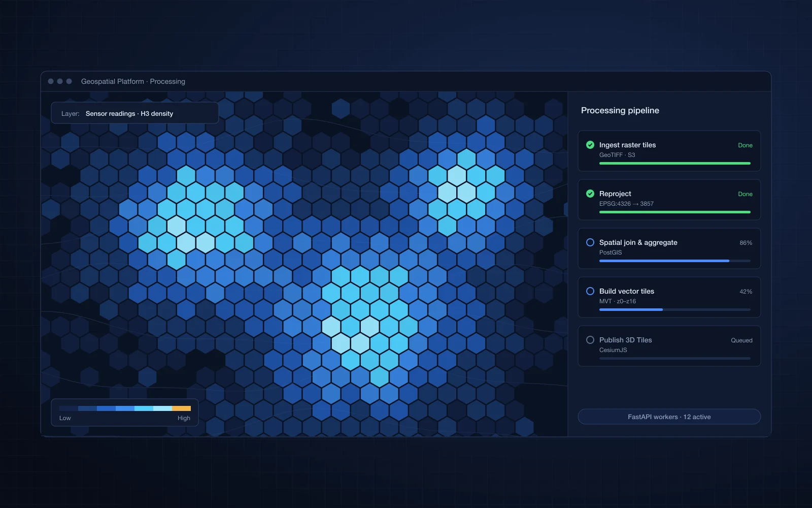Click the Low label in the legend
The width and height of the screenshot is (812, 508).
coord(65,418)
